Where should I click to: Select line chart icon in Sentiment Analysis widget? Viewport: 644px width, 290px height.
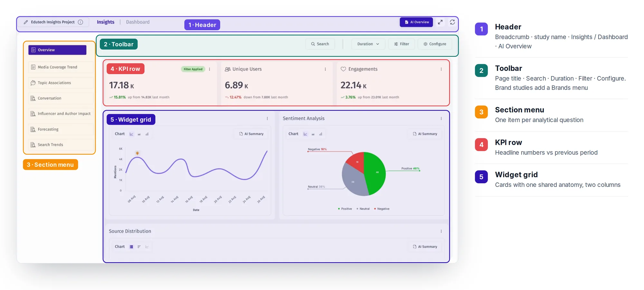(x=305, y=134)
